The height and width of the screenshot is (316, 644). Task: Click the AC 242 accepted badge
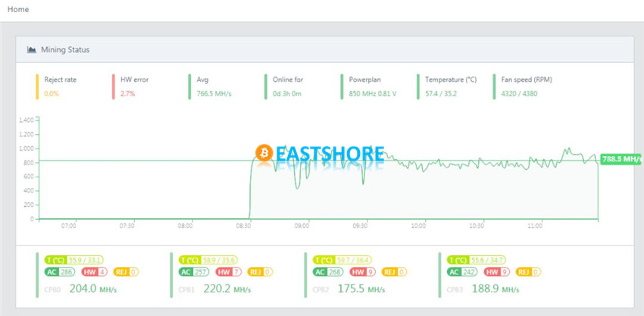(x=462, y=271)
